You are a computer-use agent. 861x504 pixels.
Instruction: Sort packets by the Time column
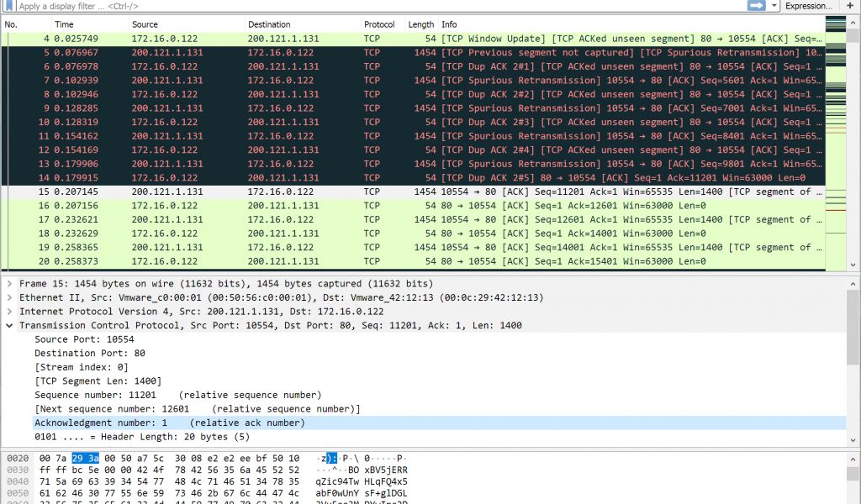tap(64, 24)
